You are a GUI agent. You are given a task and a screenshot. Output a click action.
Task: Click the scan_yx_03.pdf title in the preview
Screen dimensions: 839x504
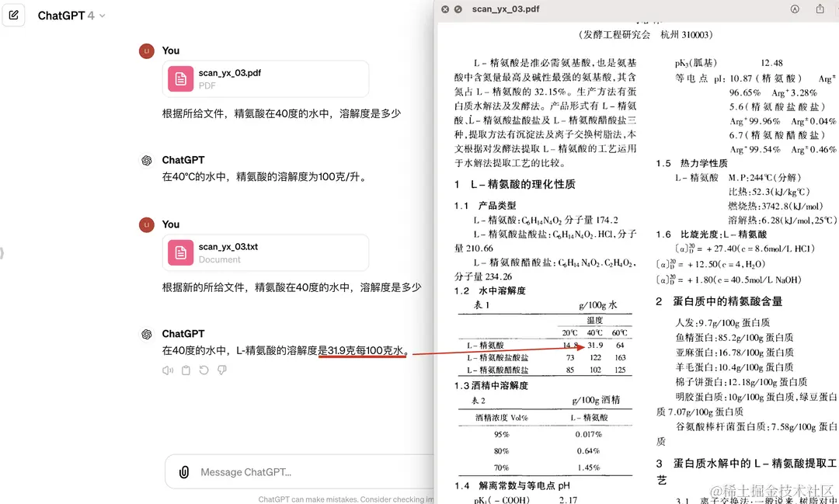pyautogui.click(x=506, y=9)
